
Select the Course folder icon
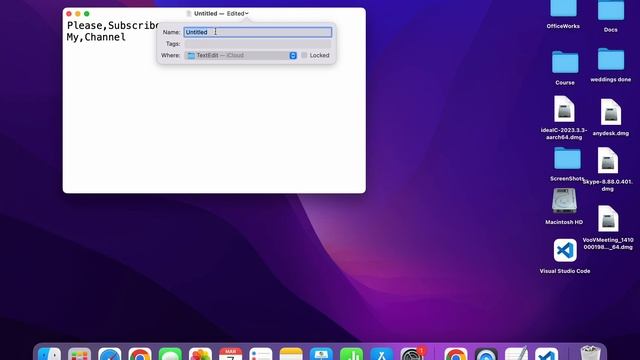pyautogui.click(x=565, y=62)
